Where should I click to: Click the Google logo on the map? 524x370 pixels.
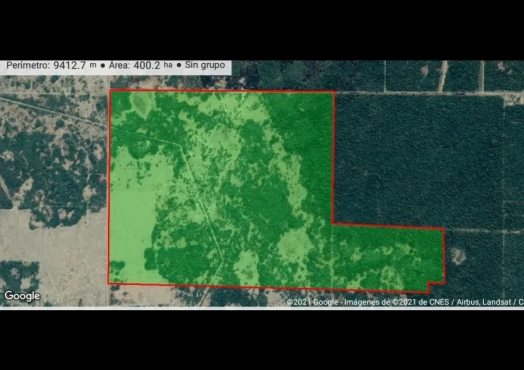pos(22,296)
